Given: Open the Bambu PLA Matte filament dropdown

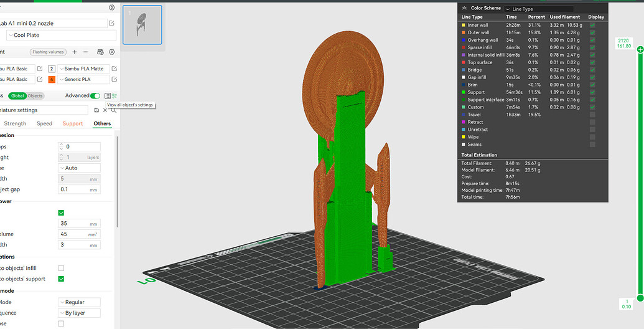Looking at the screenshot, I should pyautogui.click(x=83, y=69).
